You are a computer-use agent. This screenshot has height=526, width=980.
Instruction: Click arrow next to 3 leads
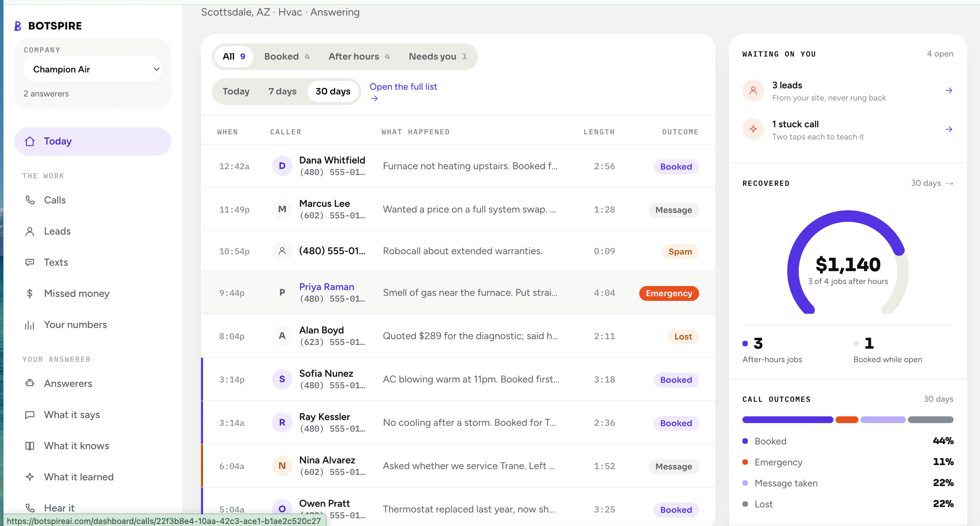pyautogui.click(x=949, y=91)
